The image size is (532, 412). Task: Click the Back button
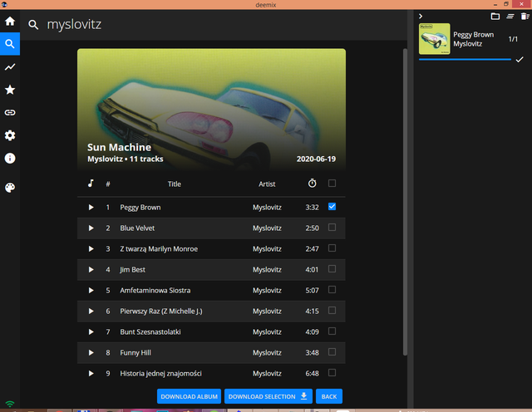pyautogui.click(x=329, y=396)
